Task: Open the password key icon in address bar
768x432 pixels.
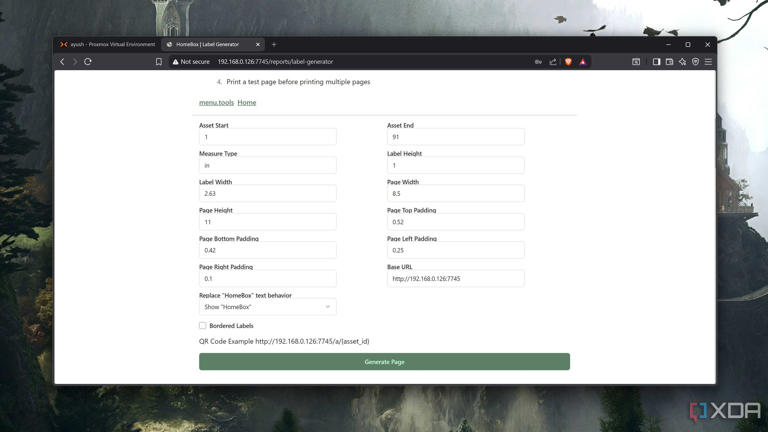Action: 538,62
